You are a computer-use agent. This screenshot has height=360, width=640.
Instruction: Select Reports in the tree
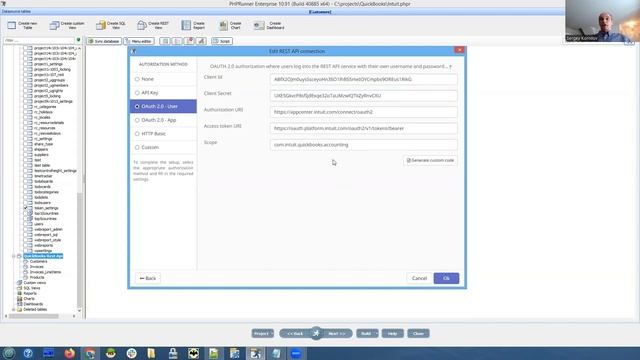(30, 293)
